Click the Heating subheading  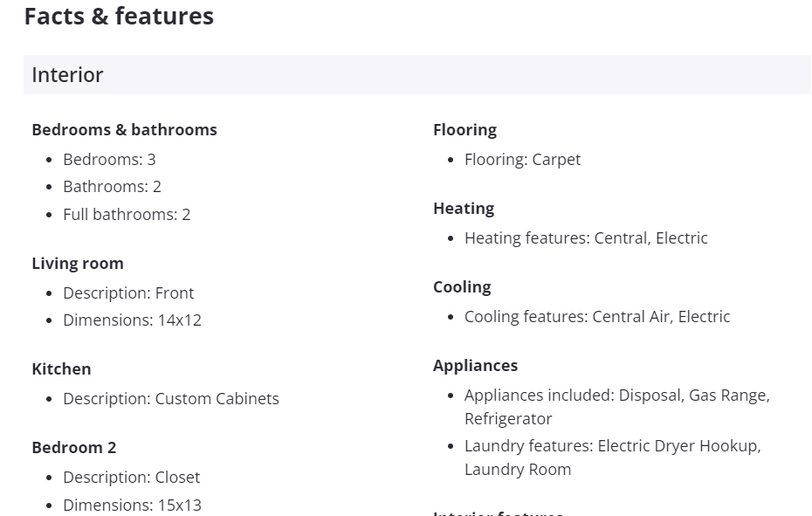tap(464, 209)
